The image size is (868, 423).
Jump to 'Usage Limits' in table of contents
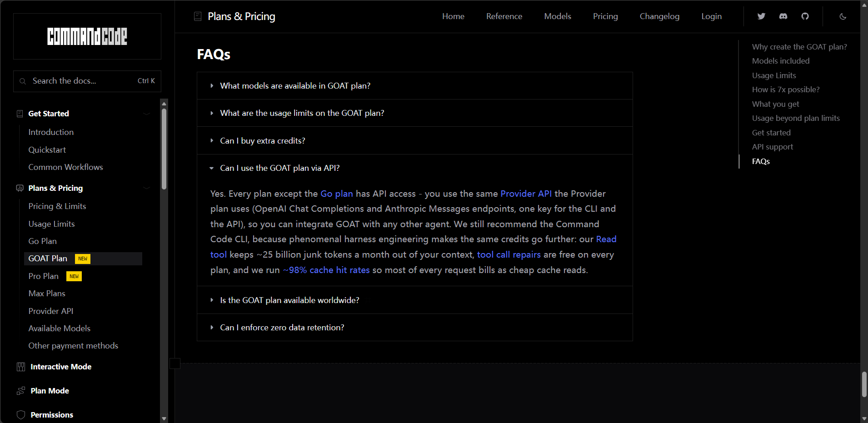tap(774, 75)
